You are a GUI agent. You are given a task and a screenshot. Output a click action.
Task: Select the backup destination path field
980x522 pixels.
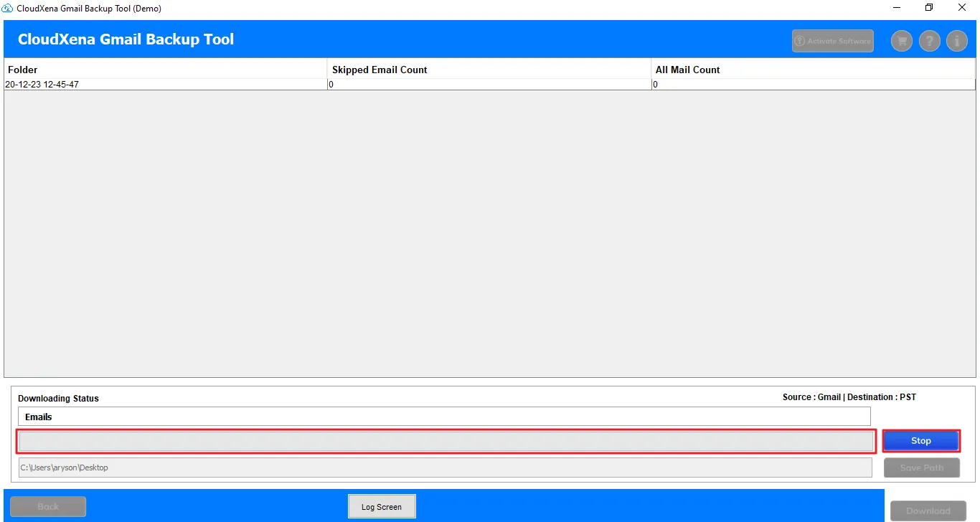(x=445, y=467)
